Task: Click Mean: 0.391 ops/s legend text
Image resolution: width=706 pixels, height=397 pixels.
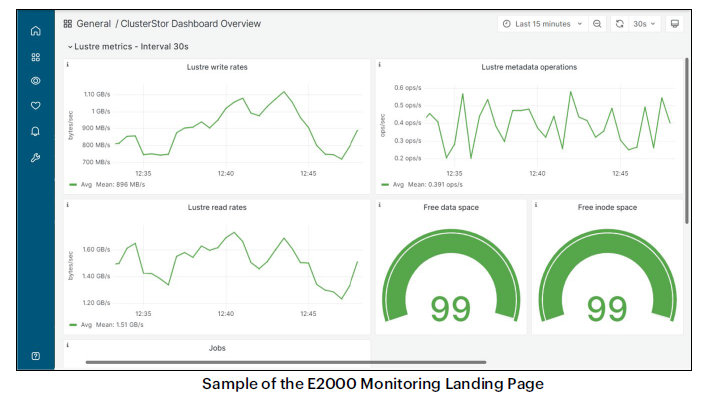Action: point(435,185)
